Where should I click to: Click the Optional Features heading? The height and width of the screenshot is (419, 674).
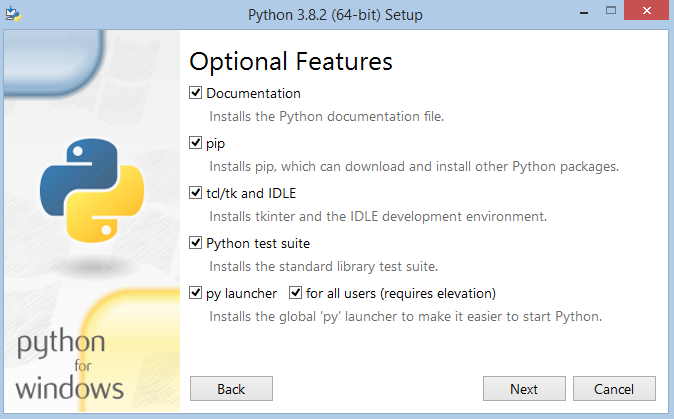point(291,61)
